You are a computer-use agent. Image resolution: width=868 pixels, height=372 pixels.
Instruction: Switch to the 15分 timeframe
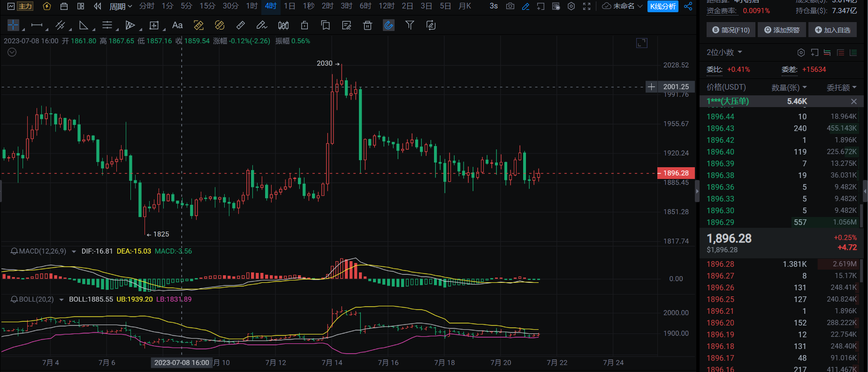pyautogui.click(x=207, y=6)
